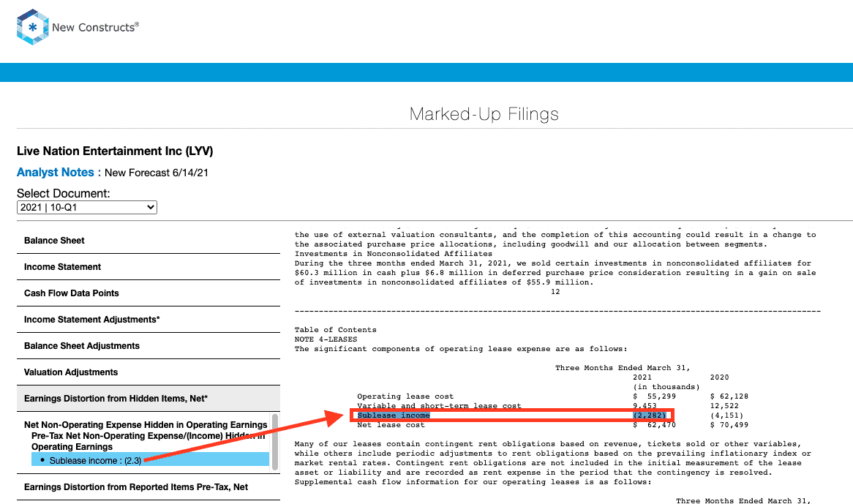Click the $ 70,499 net lease cost value
The height and width of the screenshot is (504, 853).
click(729, 424)
